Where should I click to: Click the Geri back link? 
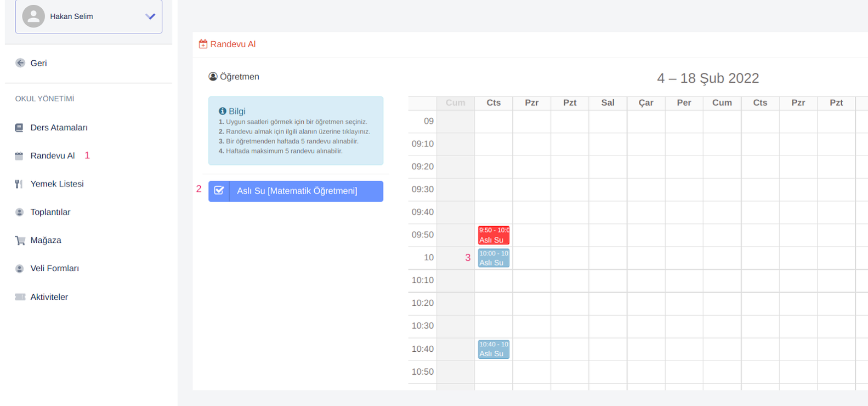tap(38, 63)
